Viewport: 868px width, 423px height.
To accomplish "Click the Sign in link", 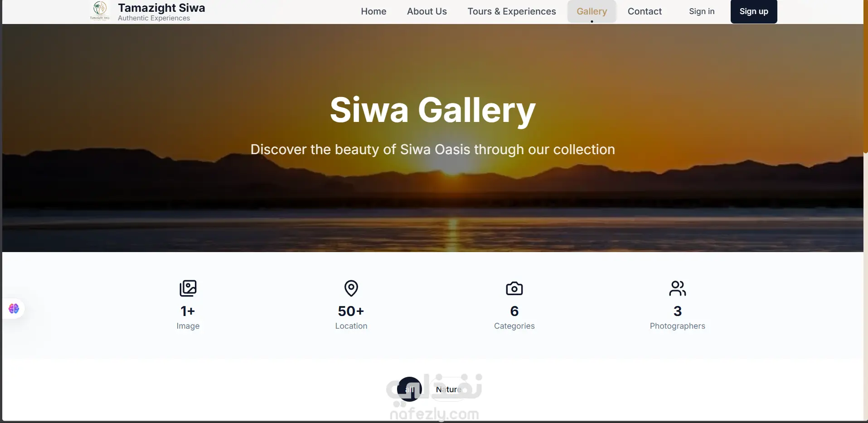I will point(702,11).
